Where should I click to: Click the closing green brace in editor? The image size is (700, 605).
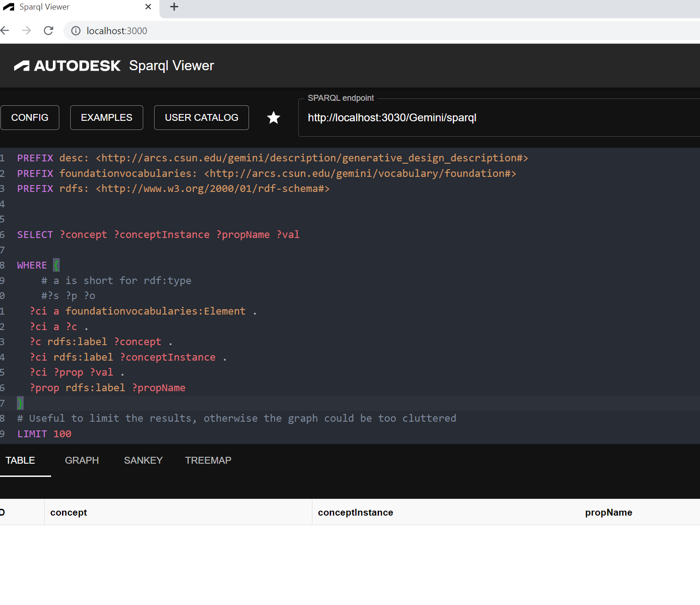(x=20, y=403)
